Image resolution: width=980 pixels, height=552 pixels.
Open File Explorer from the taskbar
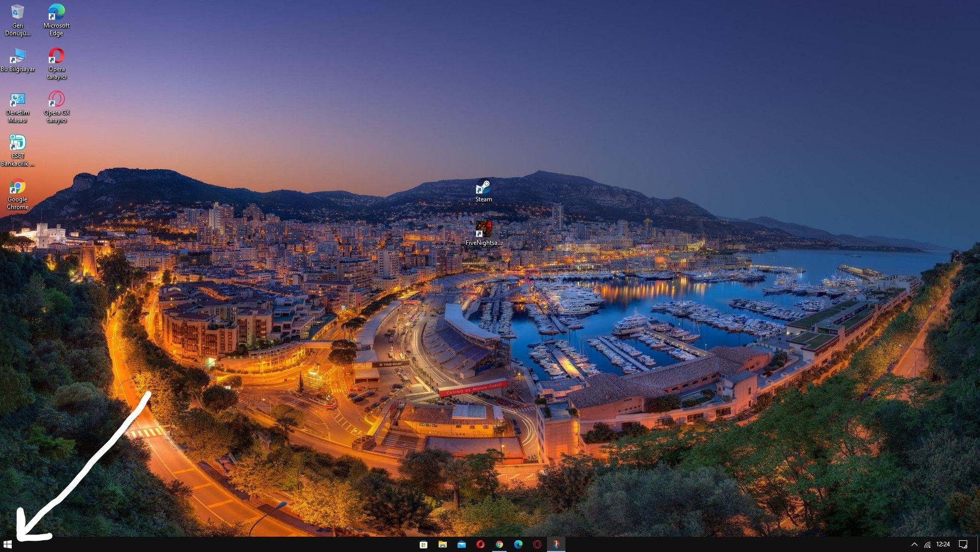point(443,544)
